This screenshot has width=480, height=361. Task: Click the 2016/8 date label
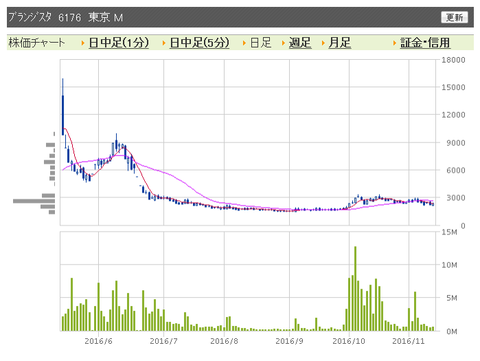pyautogui.click(x=224, y=341)
